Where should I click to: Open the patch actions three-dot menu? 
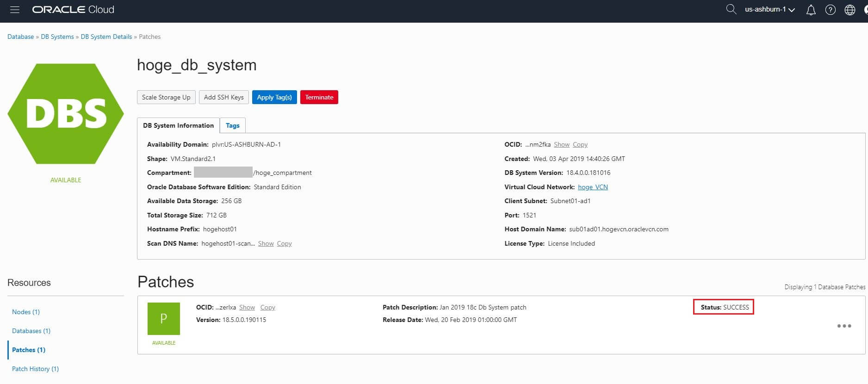point(844,326)
